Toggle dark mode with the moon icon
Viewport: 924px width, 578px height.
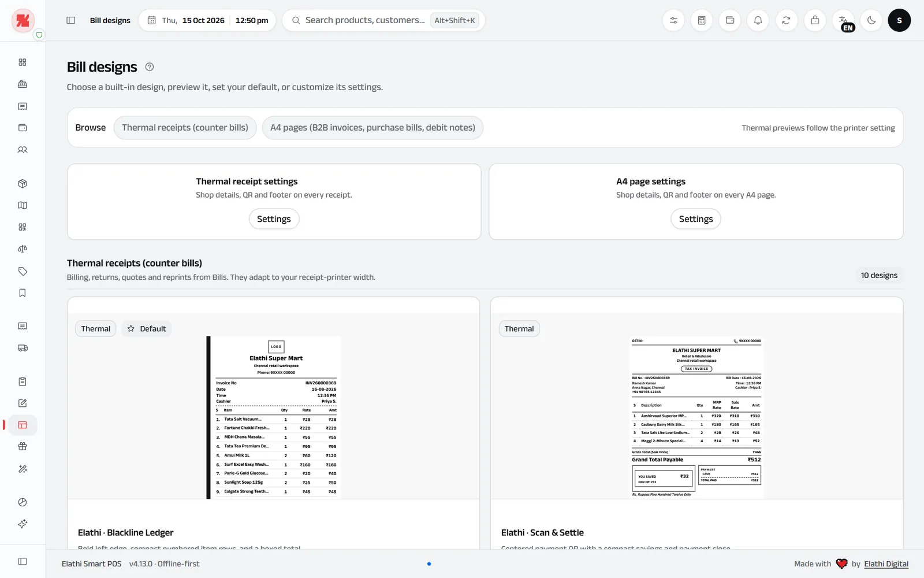point(871,20)
